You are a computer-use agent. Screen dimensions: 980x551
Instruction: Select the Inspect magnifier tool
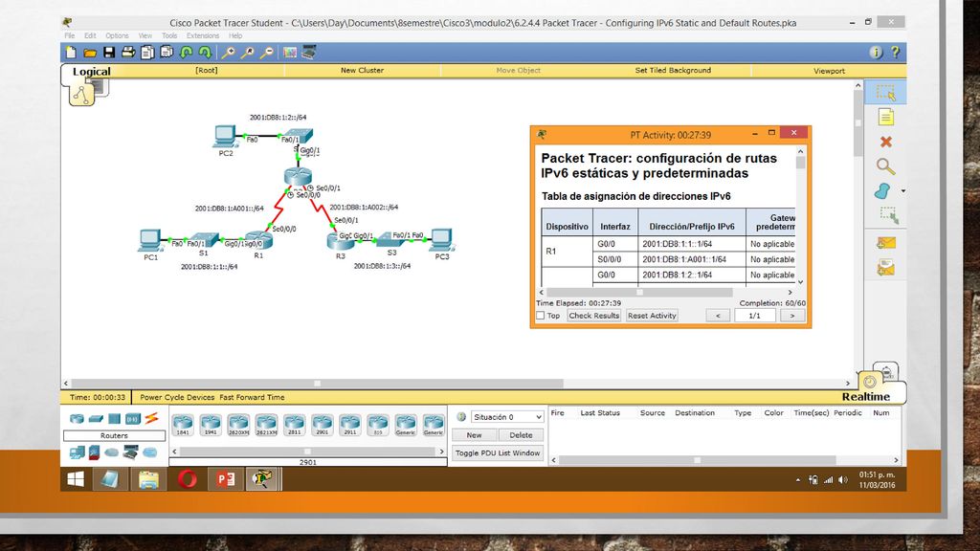coord(885,166)
